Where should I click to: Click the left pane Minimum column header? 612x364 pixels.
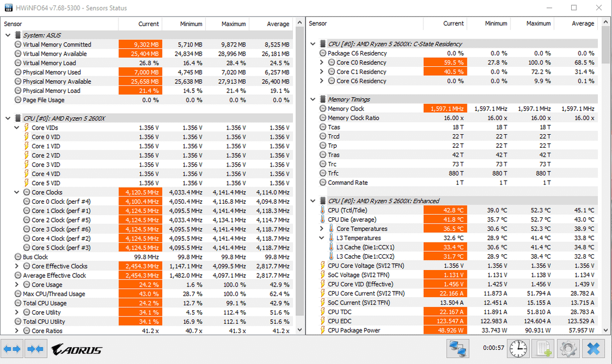coord(184,24)
